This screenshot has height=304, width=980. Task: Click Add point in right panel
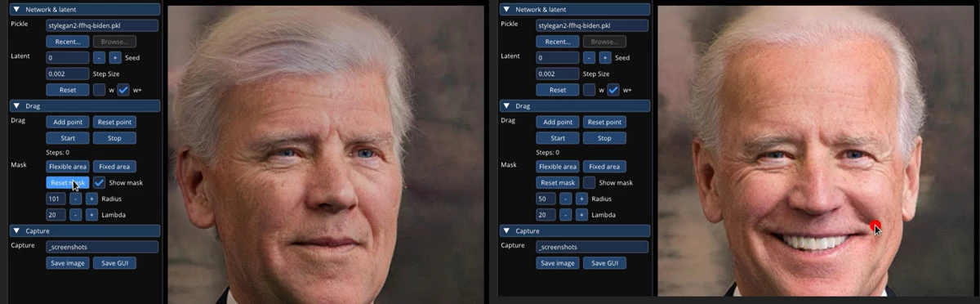558,122
